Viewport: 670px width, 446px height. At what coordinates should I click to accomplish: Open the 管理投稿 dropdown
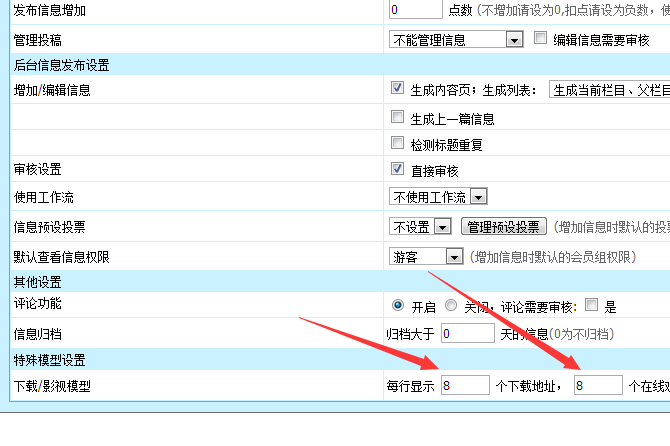[456, 40]
